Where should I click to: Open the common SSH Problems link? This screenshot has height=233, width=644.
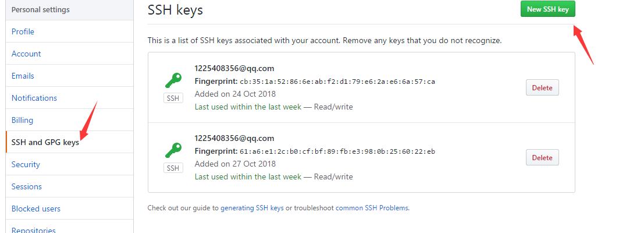372,208
